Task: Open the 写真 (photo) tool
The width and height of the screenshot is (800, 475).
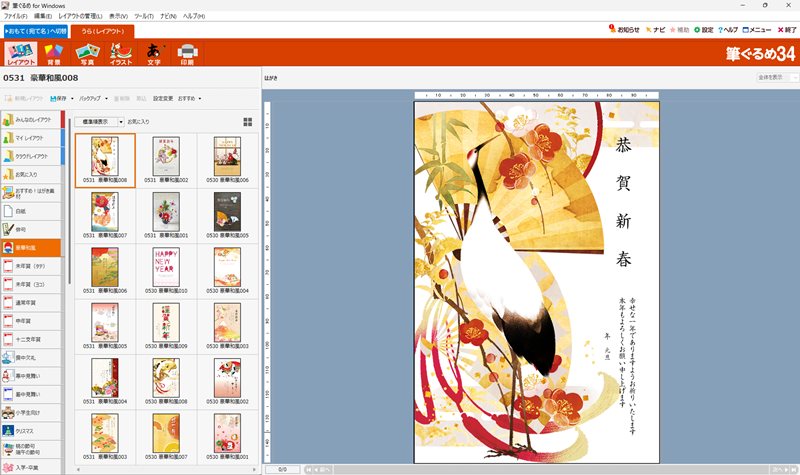Action: tap(87, 54)
